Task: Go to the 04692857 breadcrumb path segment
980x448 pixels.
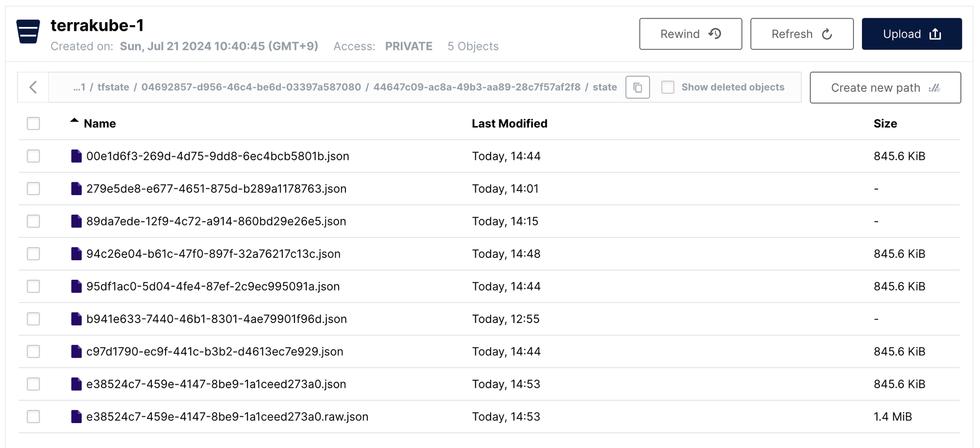Action: pos(251,87)
